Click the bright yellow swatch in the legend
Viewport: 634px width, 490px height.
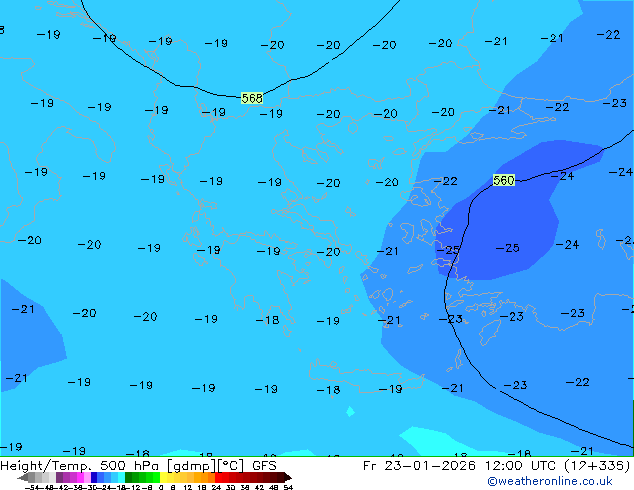[x=164, y=477]
